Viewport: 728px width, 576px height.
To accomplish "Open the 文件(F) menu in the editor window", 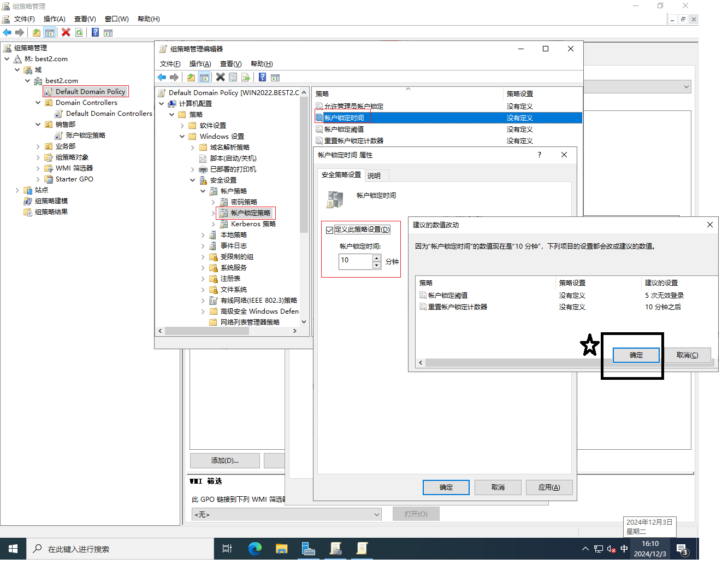I will click(x=170, y=64).
